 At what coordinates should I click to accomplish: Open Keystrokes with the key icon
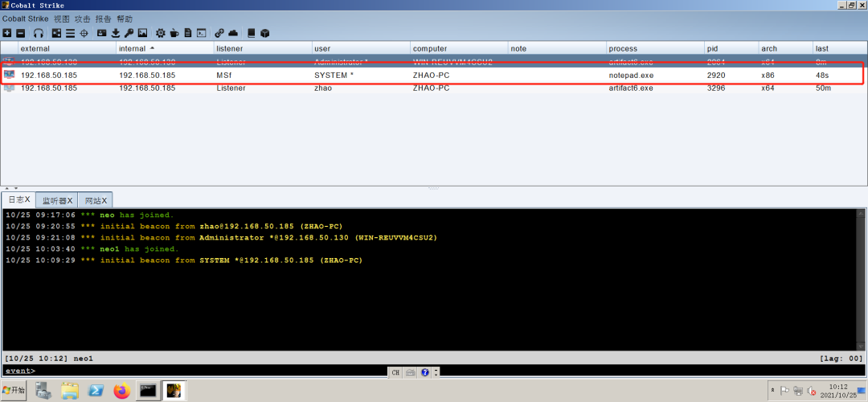[x=129, y=33]
